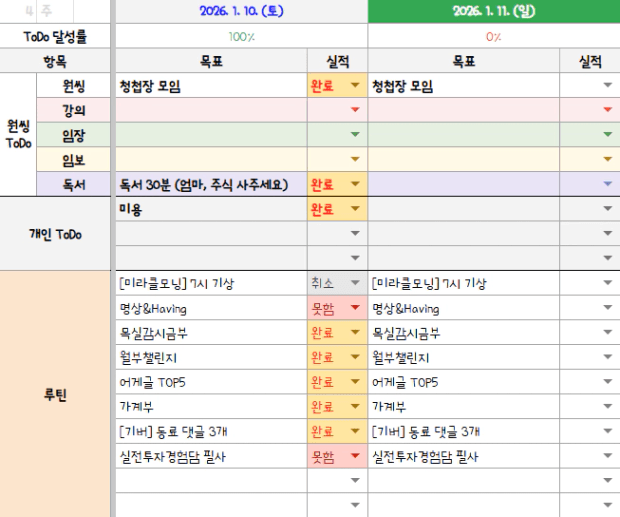Select the 목표 header under Jan 10
This screenshot has width=620, height=517.
(211, 61)
